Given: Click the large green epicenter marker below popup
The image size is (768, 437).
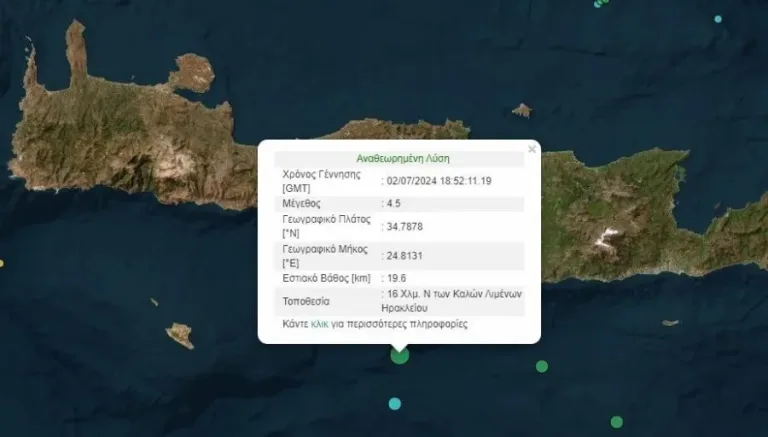Looking at the screenshot, I should pos(399,355).
